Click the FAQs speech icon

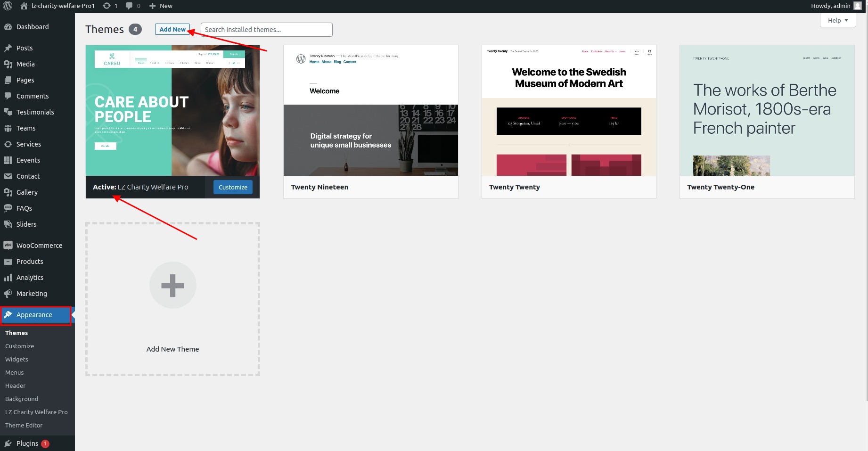point(8,208)
